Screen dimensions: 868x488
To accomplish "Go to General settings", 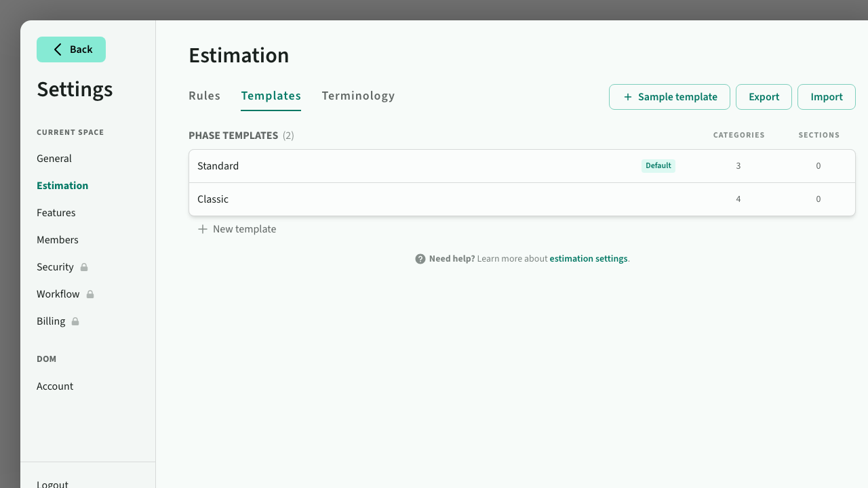I will 54,159.
